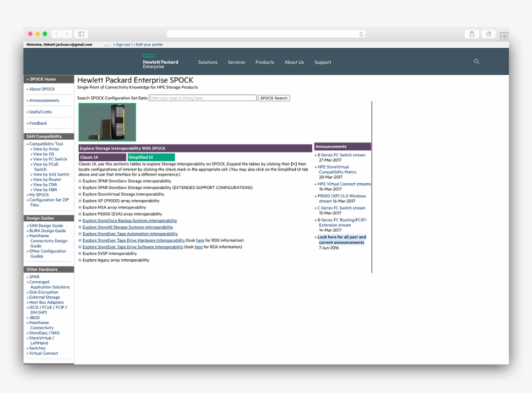Click the Safari forward arrow

[67, 34]
